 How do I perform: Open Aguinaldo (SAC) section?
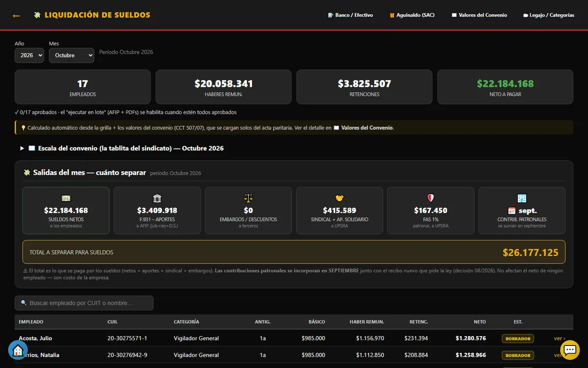pyautogui.click(x=412, y=15)
